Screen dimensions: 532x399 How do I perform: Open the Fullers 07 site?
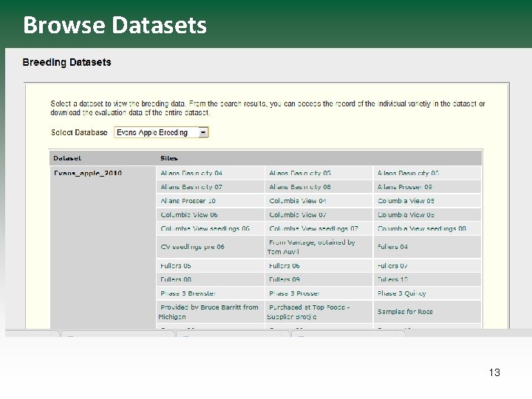click(392, 266)
